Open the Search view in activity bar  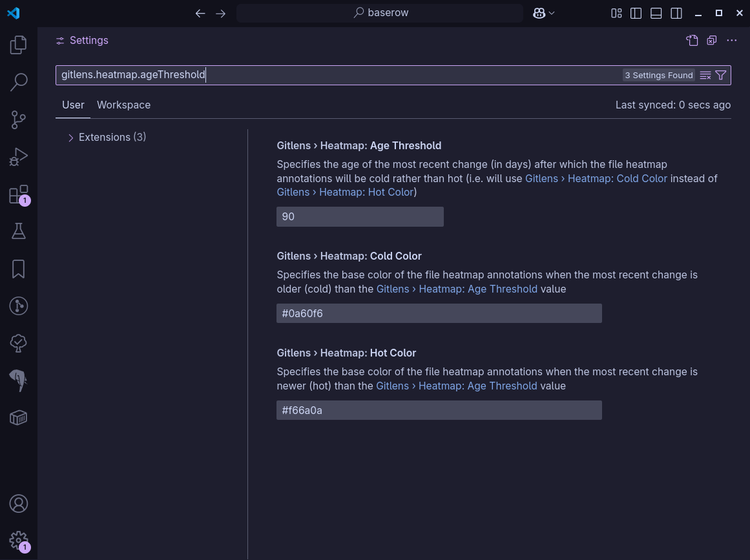click(x=18, y=82)
